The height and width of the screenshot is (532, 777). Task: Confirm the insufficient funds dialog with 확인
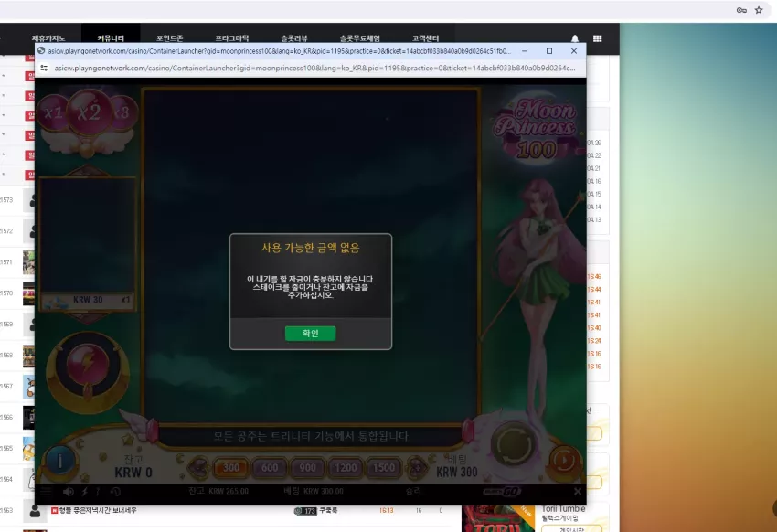pyautogui.click(x=310, y=334)
